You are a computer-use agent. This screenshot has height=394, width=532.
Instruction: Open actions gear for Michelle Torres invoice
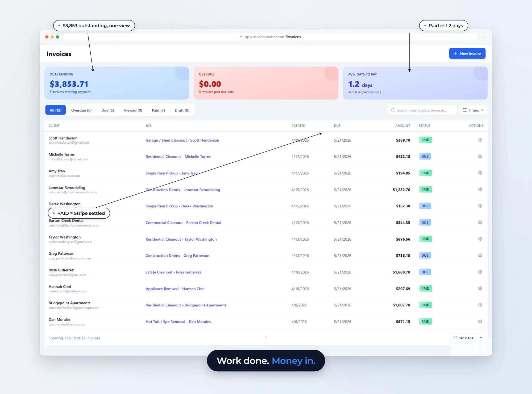pos(480,157)
